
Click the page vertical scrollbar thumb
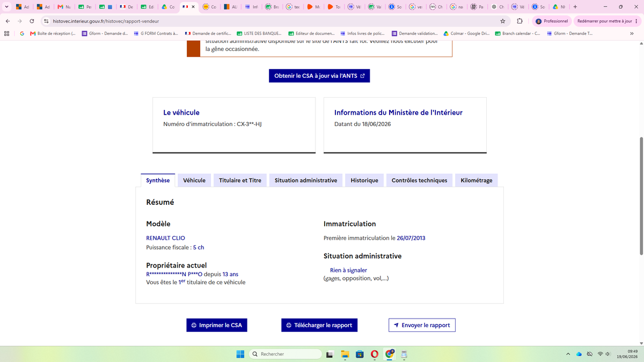[640, 196]
